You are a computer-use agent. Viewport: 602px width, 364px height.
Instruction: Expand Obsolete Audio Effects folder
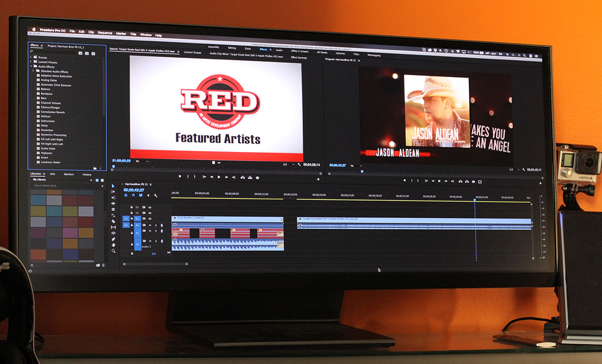(x=33, y=71)
